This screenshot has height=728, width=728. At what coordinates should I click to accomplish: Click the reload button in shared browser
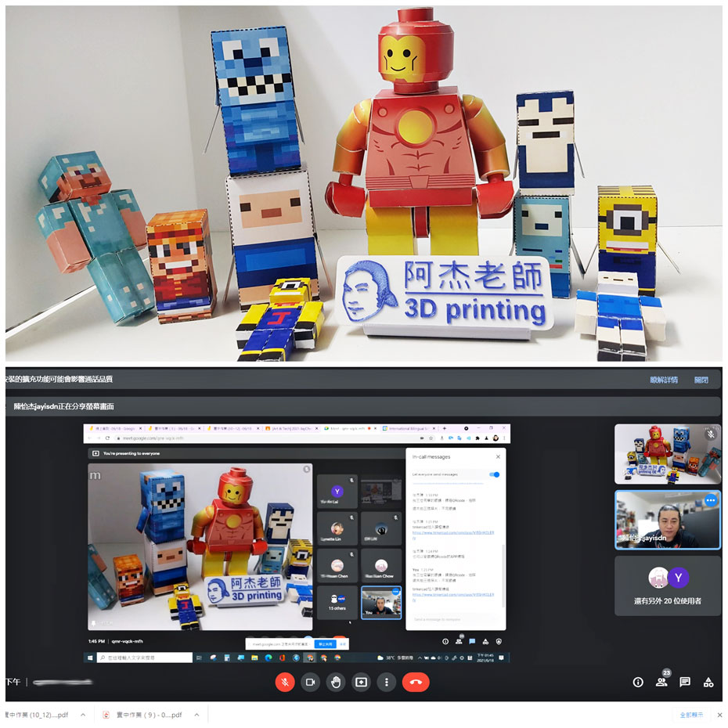[x=107, y=438]
